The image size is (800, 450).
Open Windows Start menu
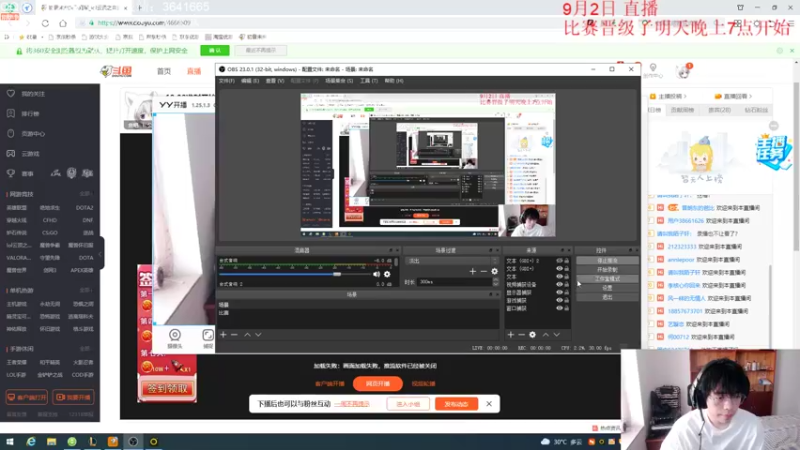(10, 442)
